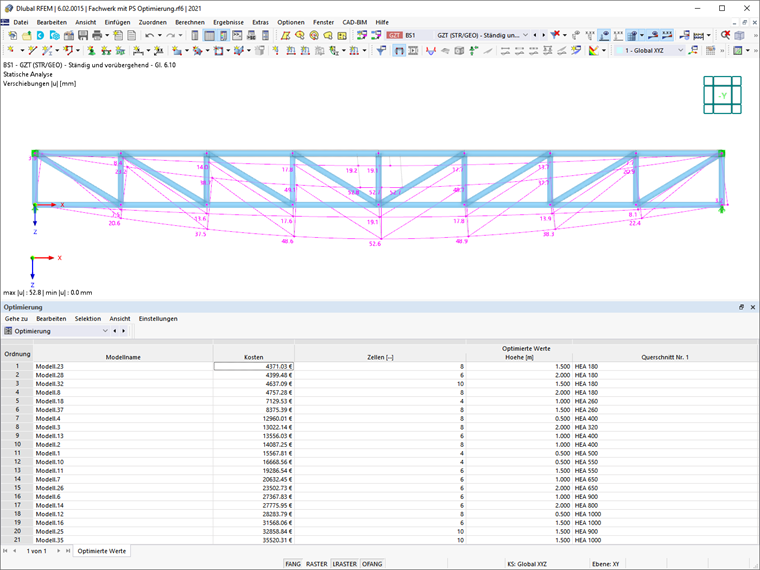
Task: Click the print icon
Action: click(x=97, y=35)
